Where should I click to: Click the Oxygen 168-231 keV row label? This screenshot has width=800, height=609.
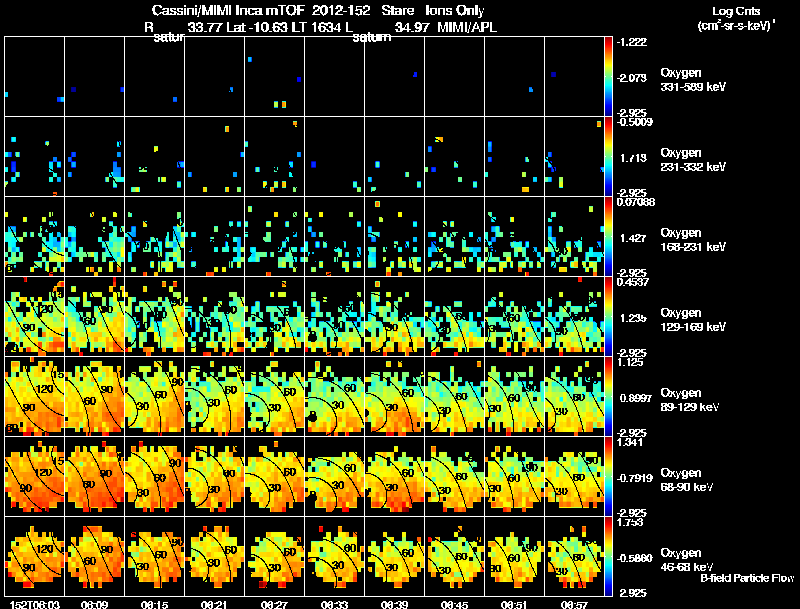(x=693, y=240)
